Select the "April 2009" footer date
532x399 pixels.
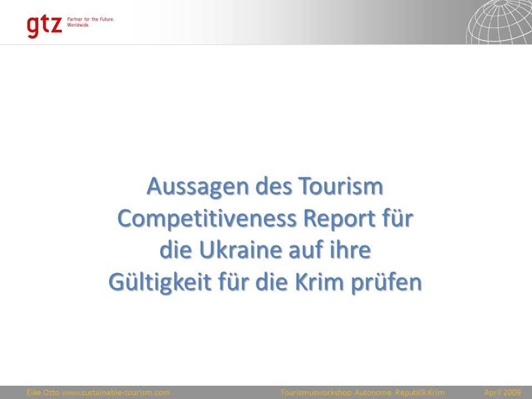coord(503,392)
